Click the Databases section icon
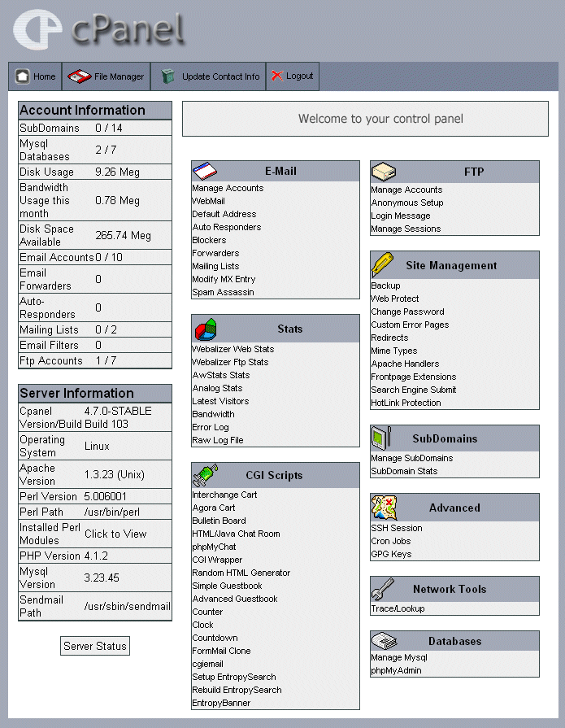The height and width of the screenshot is (728, 565). (384, 641)
